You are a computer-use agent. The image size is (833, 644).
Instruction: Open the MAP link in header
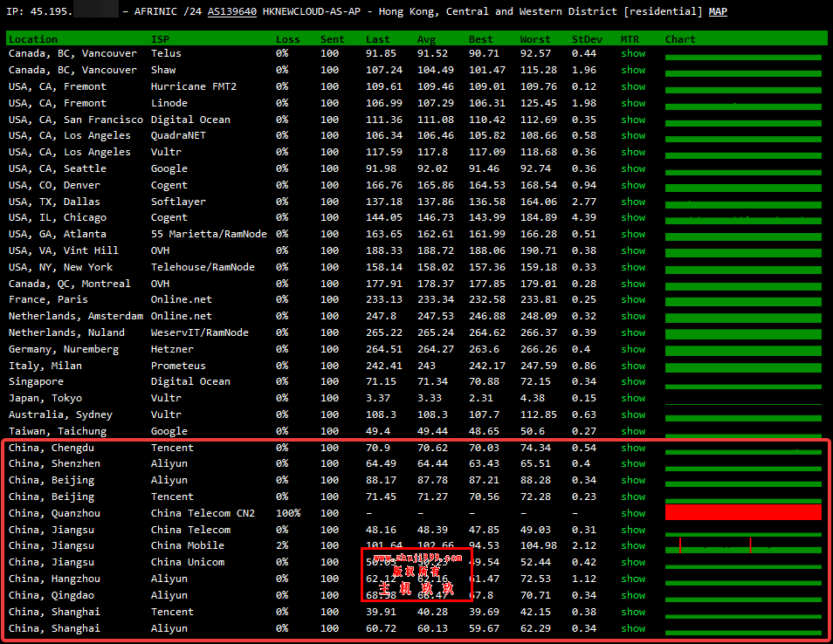(x=718, y=11)
